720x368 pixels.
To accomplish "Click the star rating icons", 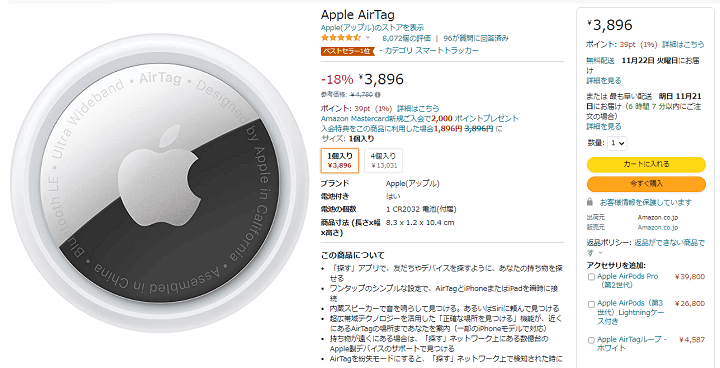I will [x=341, y=38].
